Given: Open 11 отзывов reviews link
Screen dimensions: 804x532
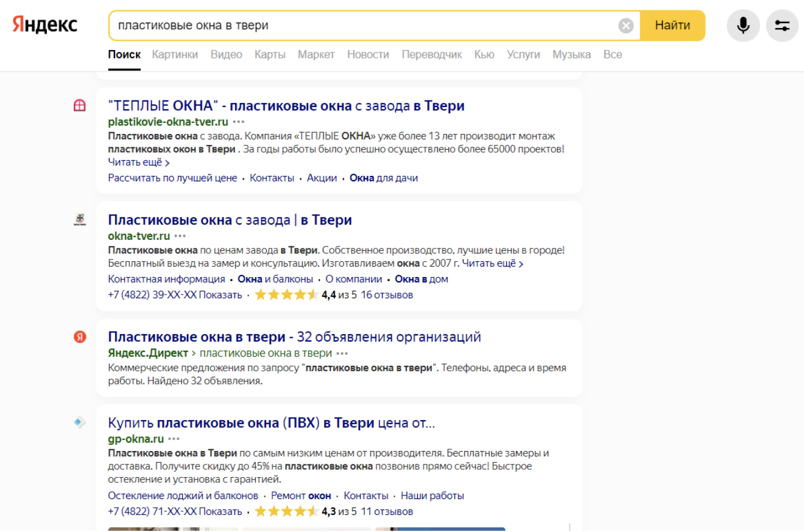Looking at the screenshot, I should click(x=387, y=511).
